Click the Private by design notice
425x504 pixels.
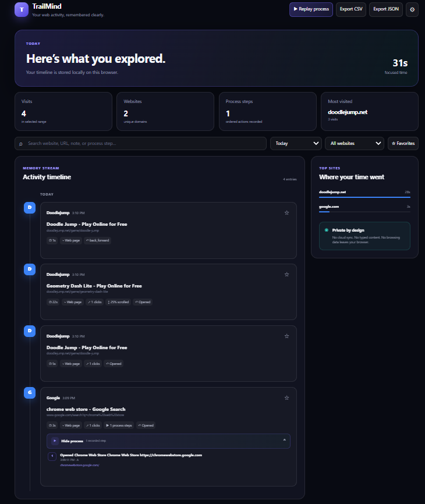(364, 236)
